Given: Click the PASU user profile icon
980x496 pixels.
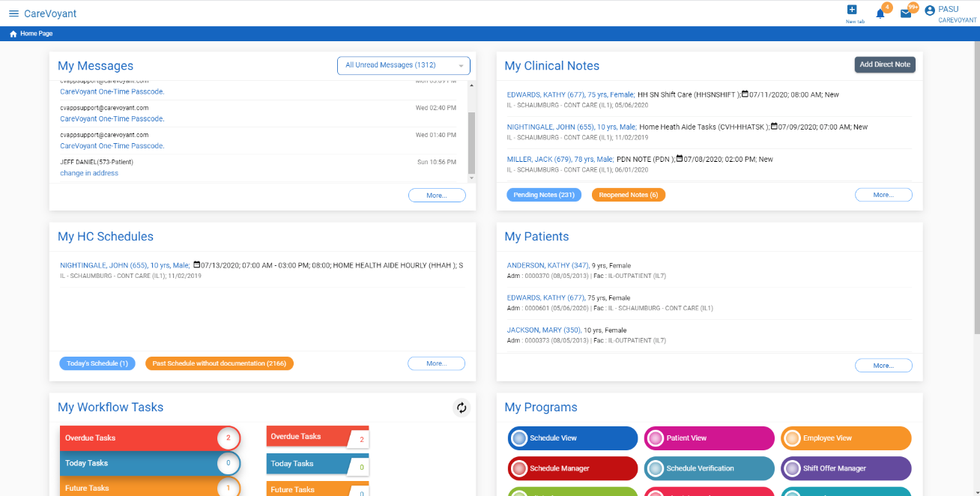Looking at the screenshot, I should (x=930, y=10).
